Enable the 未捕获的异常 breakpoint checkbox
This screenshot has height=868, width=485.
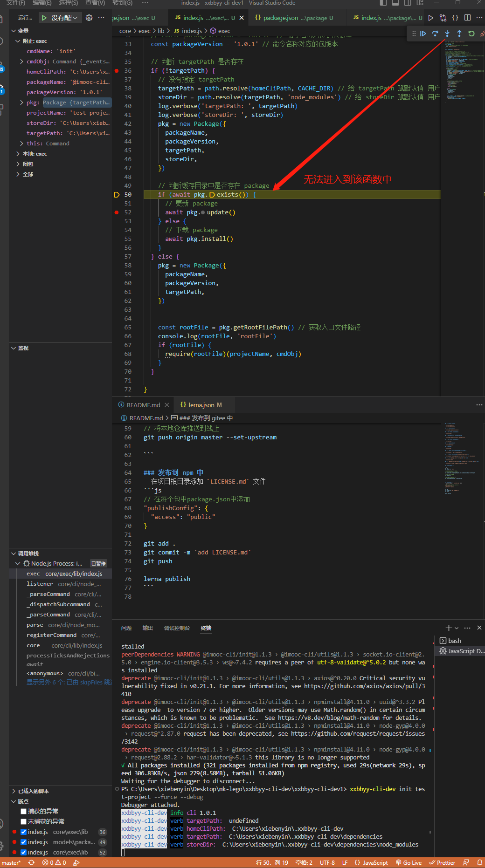(x=23, y=821)
